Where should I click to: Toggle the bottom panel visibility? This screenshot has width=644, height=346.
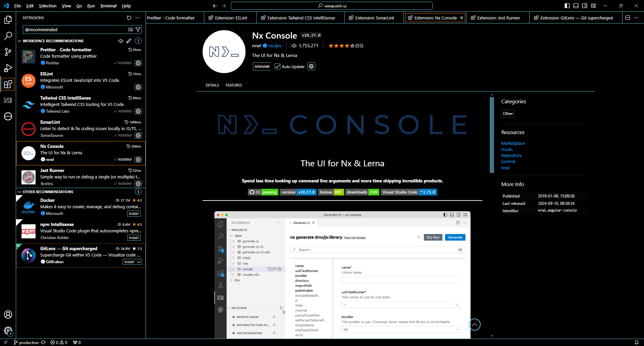(x=576, y=6)
